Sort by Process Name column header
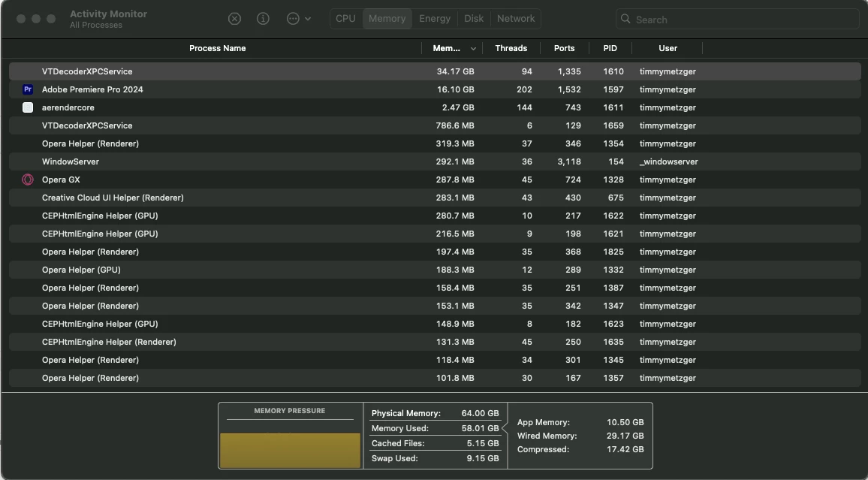Screen dimensions: 868x480 pyautogui.click(x=218, y=48)
